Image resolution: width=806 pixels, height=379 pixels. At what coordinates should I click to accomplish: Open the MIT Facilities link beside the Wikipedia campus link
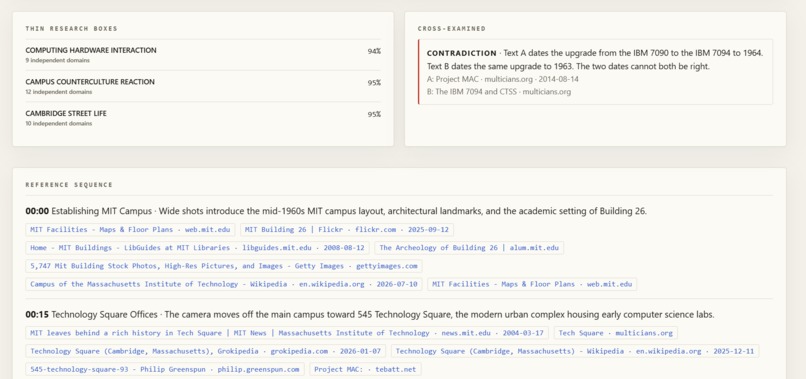tap(532, 284)
